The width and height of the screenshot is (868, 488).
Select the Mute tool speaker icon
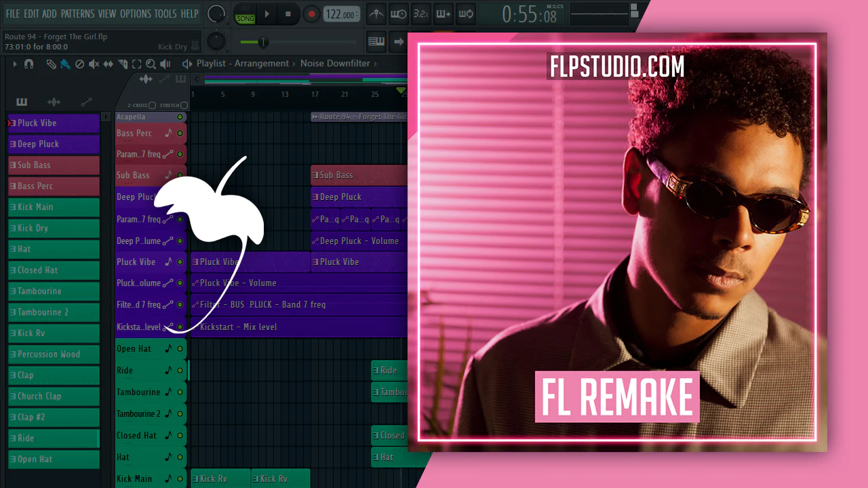pyautogui.click(x=94, y=64)
